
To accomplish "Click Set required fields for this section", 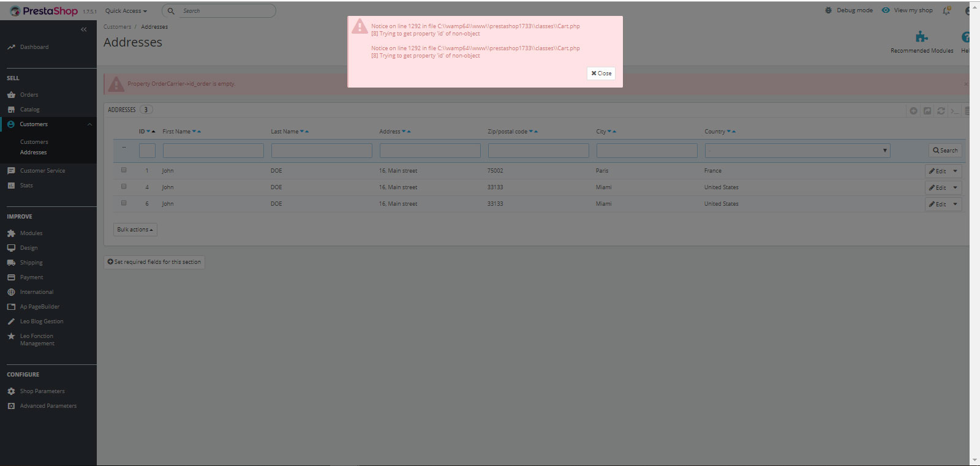I will (154, 262).
